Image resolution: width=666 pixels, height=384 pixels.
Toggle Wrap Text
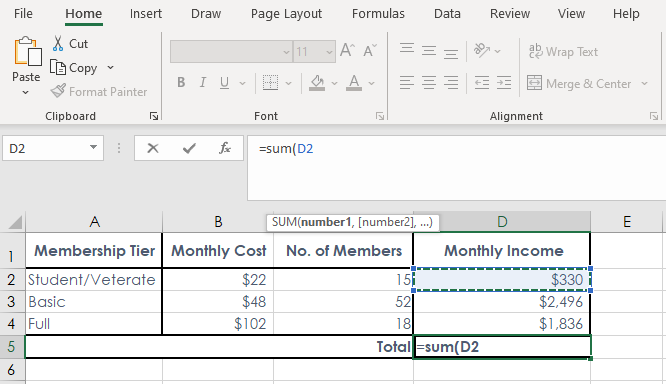[563, 51]
